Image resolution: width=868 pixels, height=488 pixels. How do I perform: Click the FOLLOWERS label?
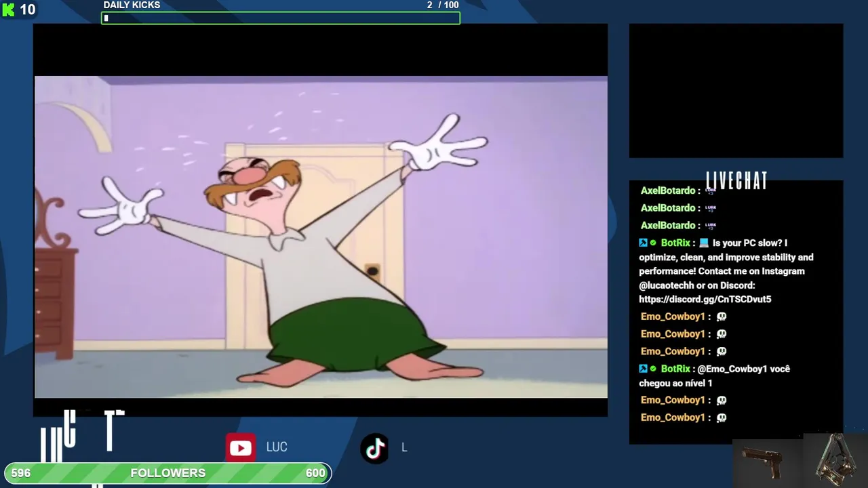click(x=168, y=473)
